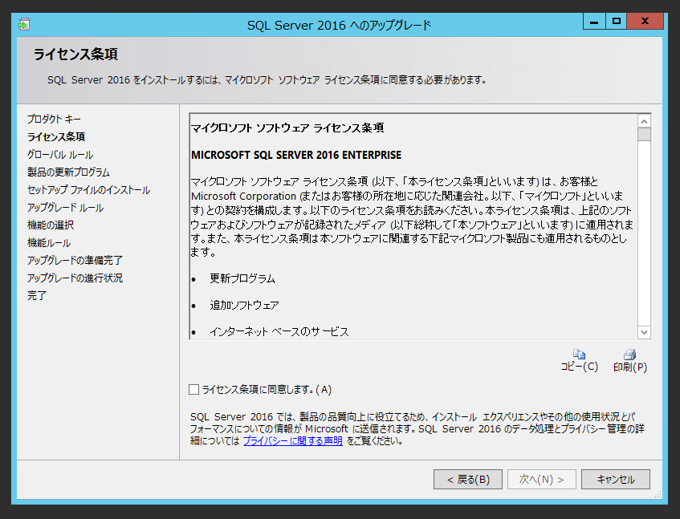Click the license text scroll down arrow
Screen dimensions: 680x519
coord(644,333)
